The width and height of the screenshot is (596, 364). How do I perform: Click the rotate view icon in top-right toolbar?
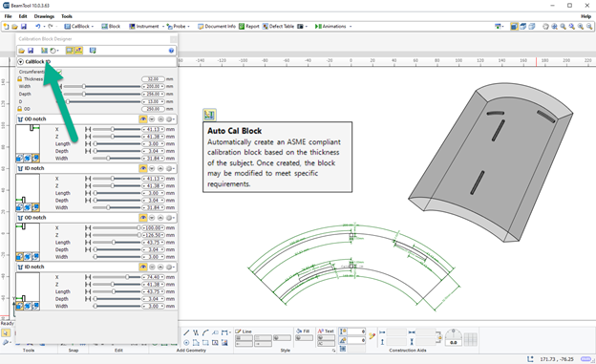point(545,27)
